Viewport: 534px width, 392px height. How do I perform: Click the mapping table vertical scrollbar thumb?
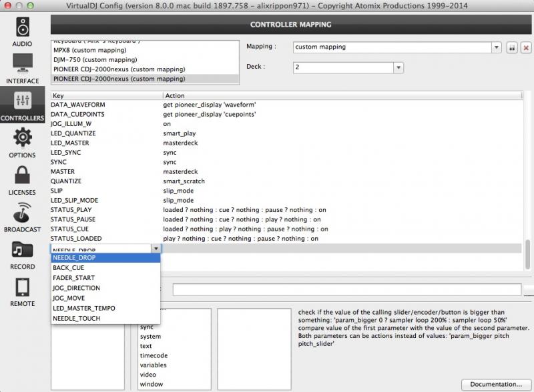click(527, 254)
